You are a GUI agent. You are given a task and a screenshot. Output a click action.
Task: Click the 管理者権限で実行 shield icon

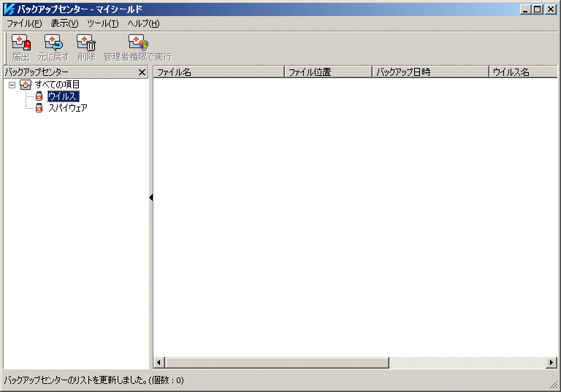[138, 42]
